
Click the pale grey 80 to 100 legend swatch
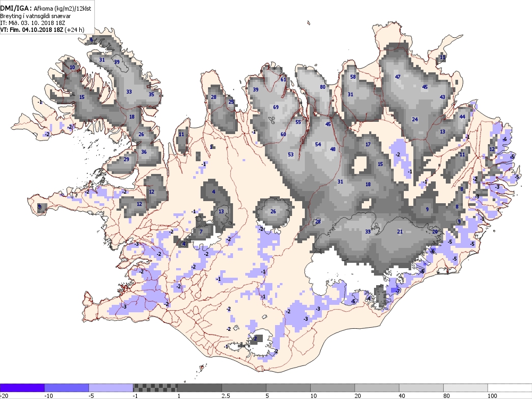465,388
